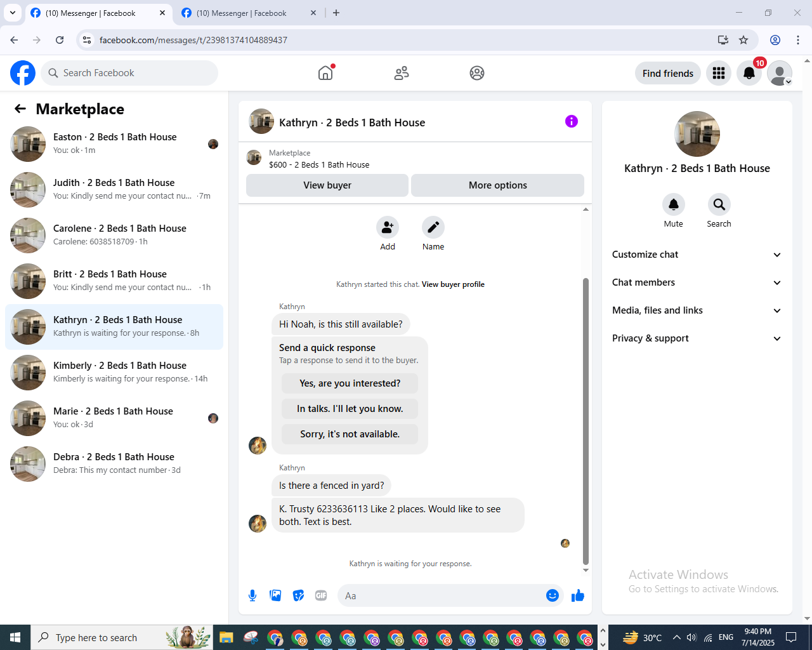Open the notifications bell with badge 10
Screen dimensions: 812x650
coord(749,73)
